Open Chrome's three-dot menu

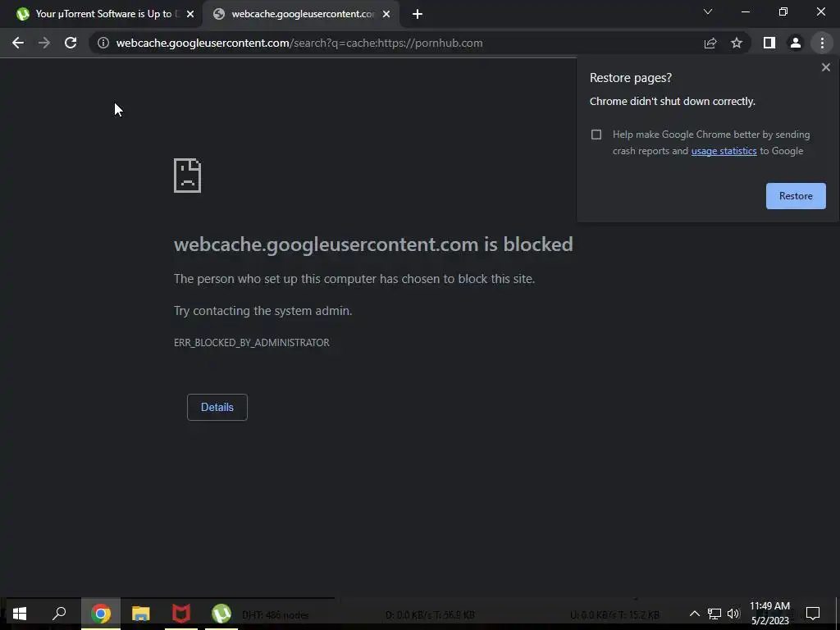point(822,43)
